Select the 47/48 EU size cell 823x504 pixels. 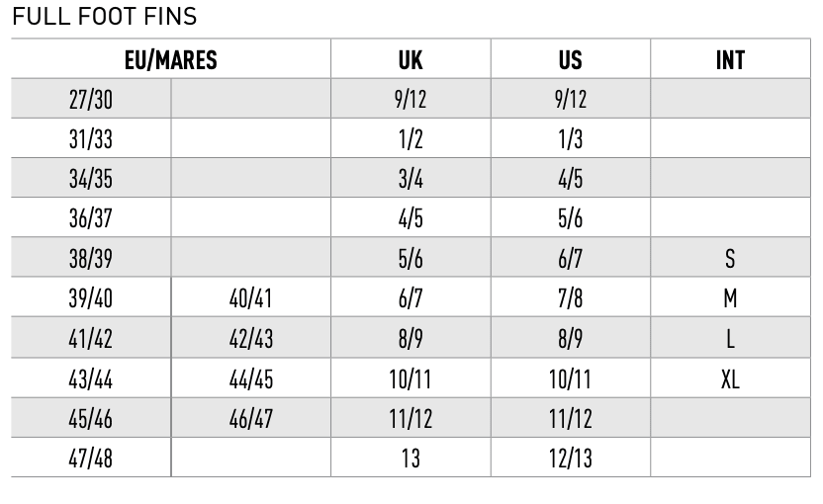click(91, 458)
